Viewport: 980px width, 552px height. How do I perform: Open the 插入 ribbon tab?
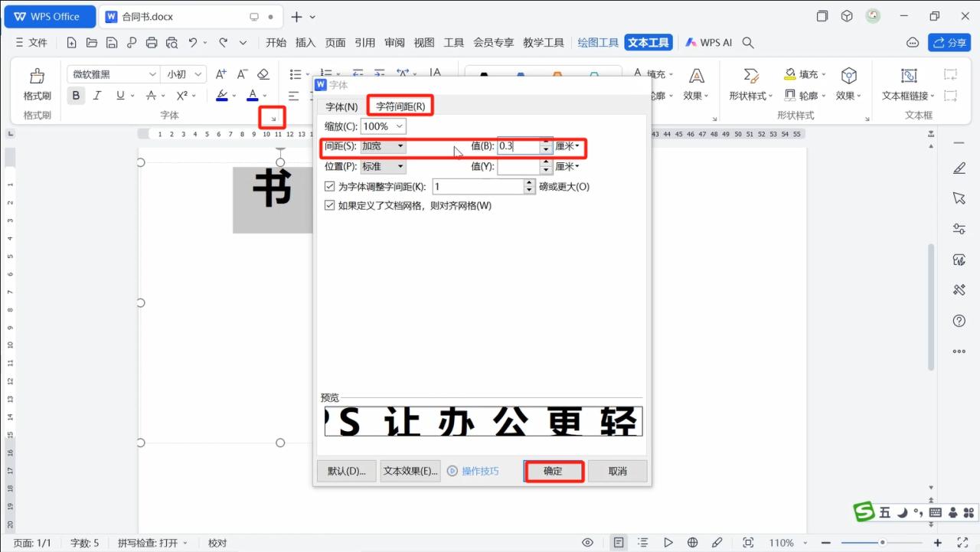[305, 43]
